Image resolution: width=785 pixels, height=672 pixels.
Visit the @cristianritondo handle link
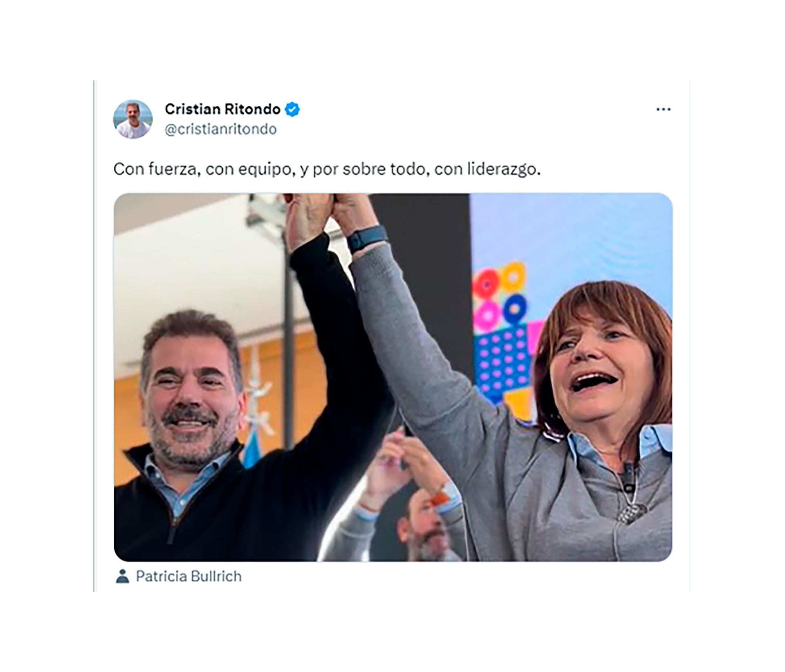[x=221, y=129]
